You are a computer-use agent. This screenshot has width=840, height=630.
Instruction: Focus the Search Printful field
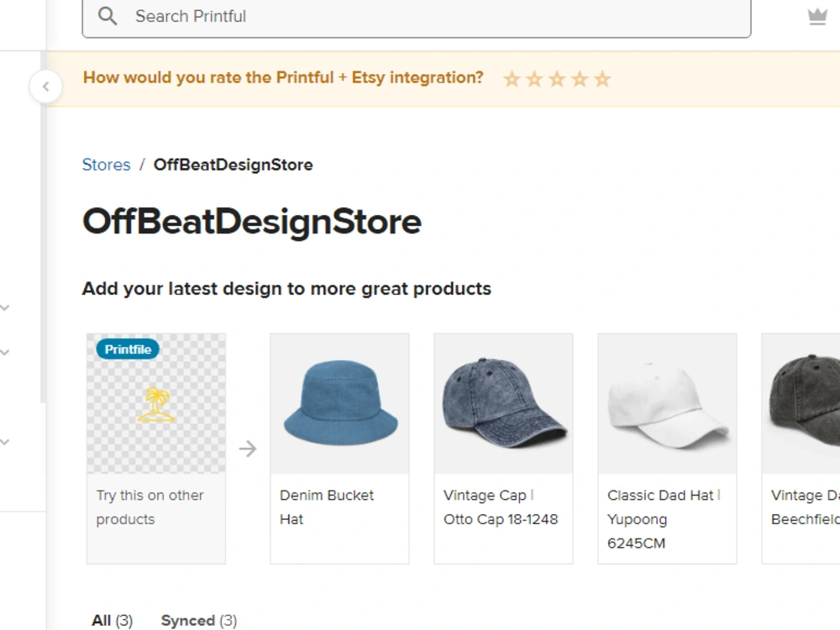click(x=417, y=17)
